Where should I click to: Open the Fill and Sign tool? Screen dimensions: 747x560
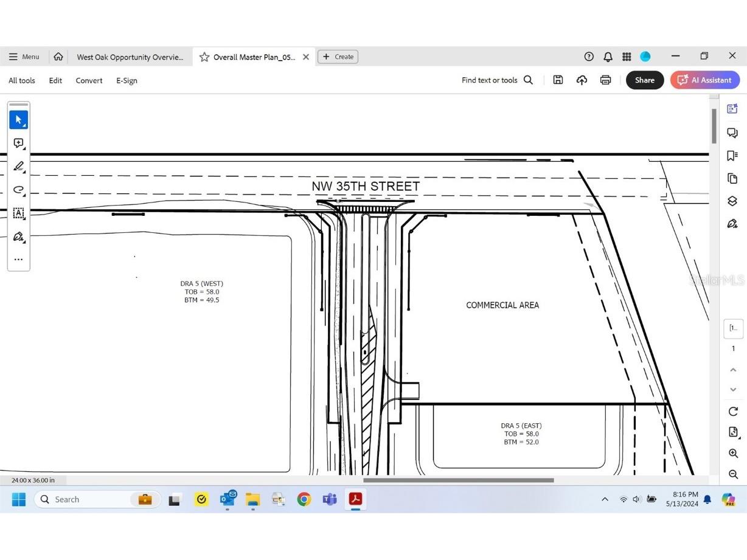pyautogui.click(x=18, y=237)
